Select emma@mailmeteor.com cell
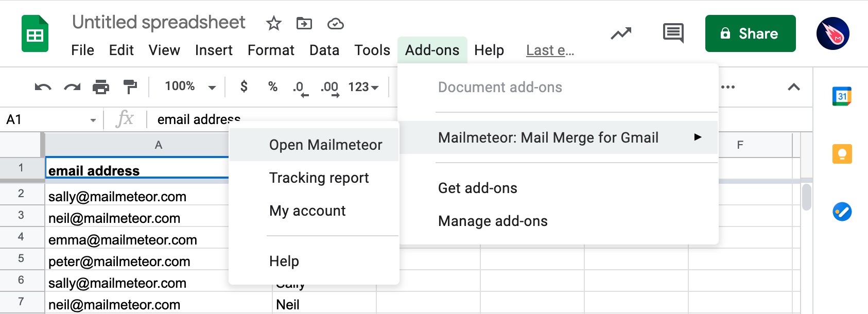This screenshot has width=868, height=314. click(137, 238)
